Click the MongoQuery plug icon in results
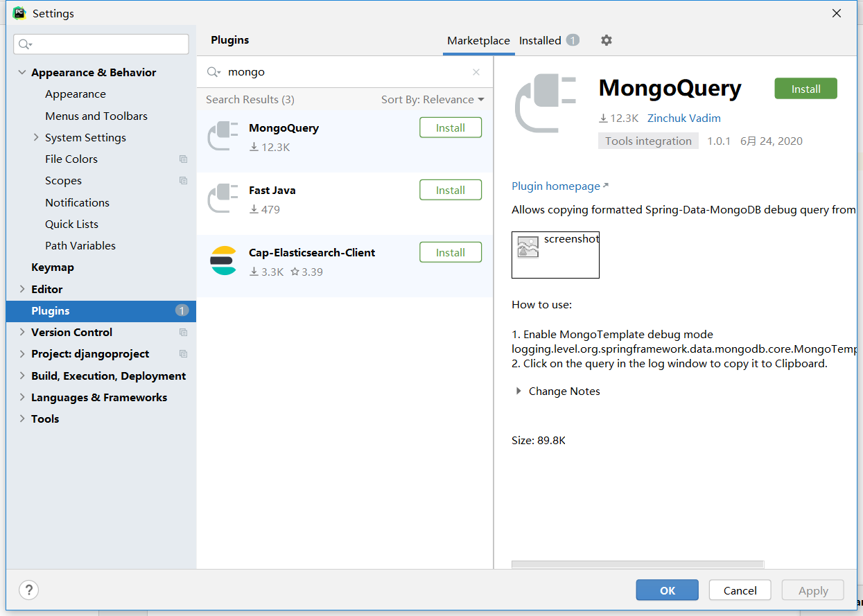The image size is (863, 616). [223, 136]
